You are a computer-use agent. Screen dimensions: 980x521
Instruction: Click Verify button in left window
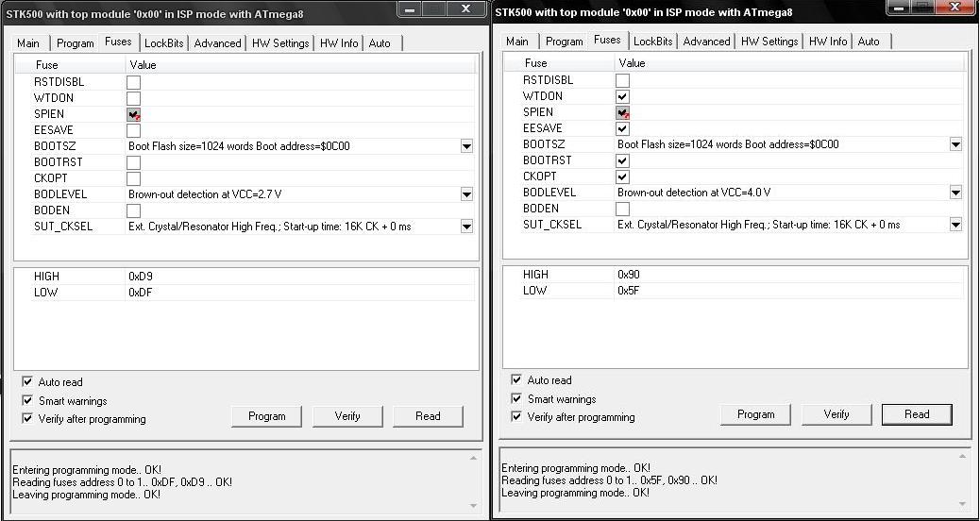(347, 416)
